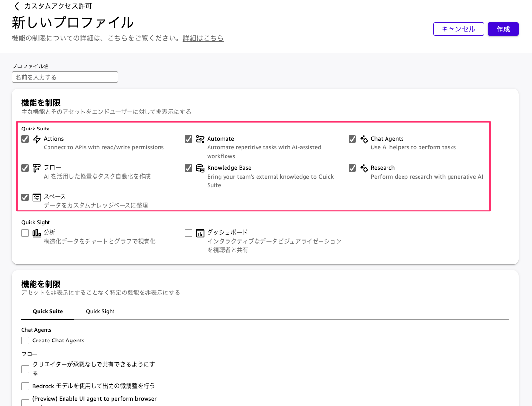Tick the ダッシュボード checkbox
532x406 pixels.
coord(189,233)
